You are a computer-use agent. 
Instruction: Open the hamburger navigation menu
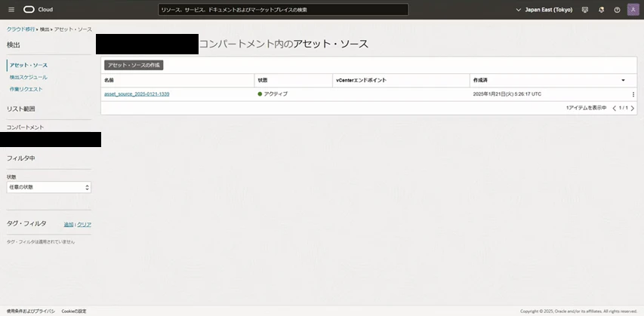11,10
